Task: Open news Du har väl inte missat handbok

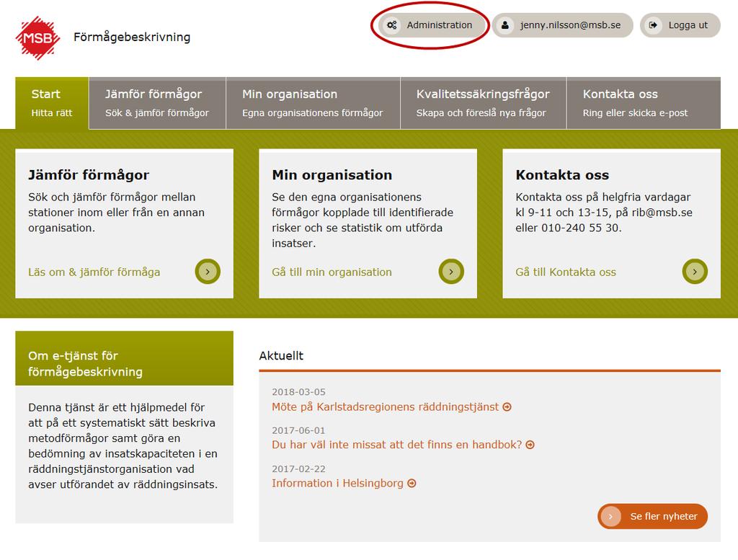Action: click(397, 445)
